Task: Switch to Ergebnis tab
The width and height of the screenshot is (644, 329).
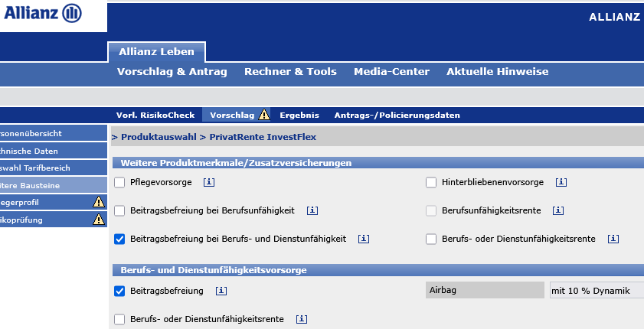Action: click(x=299, y=116)
